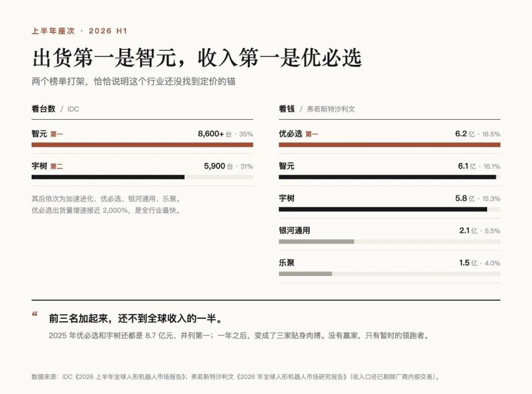The image size is (532, 394).
Task: Click the '35%' share figure for 智元
Action: tap(246, 134)
